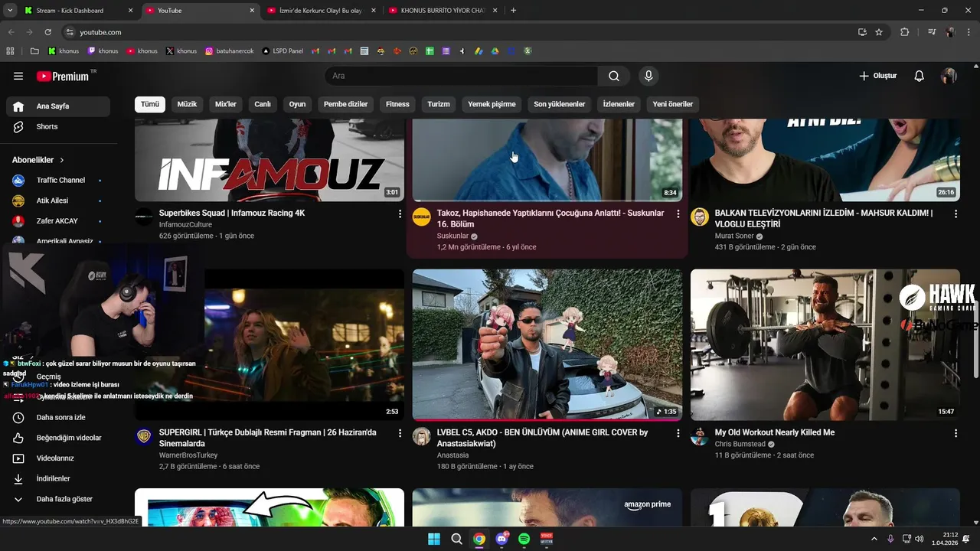Expand Daha fazla göster in sidebar

click(58, 499)
